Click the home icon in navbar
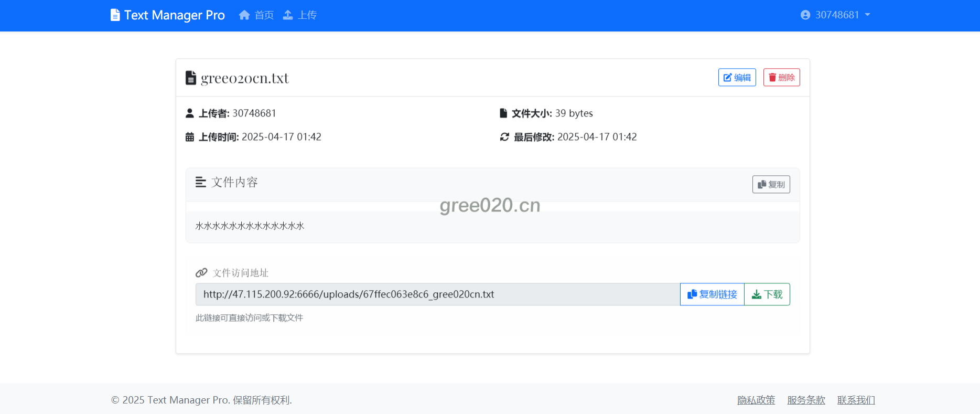980x414 pixels. coord(244,15)
